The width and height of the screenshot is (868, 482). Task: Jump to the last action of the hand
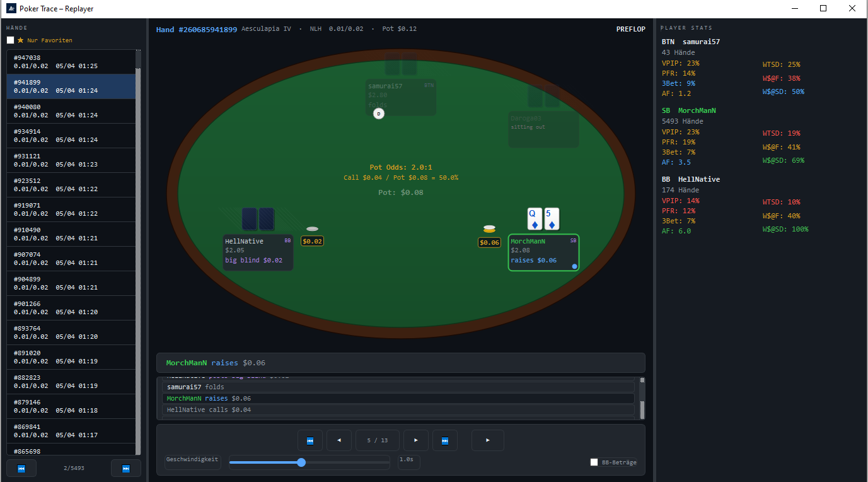(x=445, y=440)
